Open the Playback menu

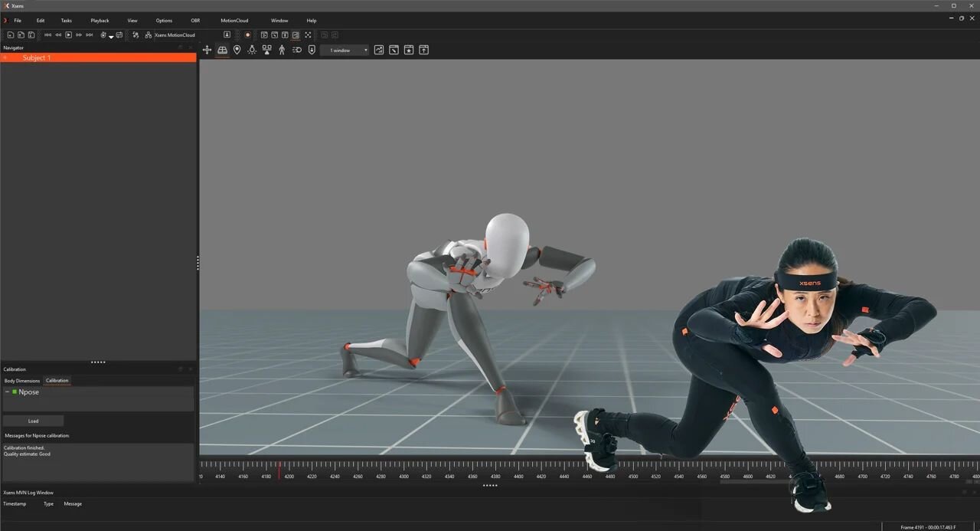[100, 21]
